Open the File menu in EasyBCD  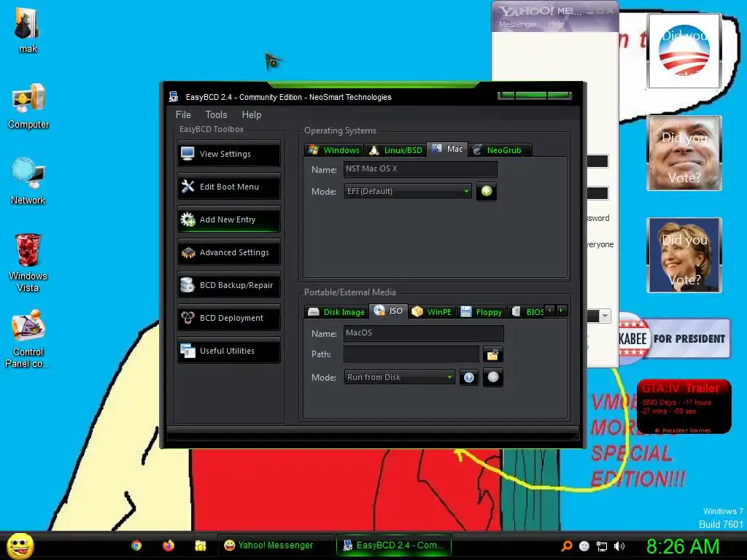click(183, 114)
